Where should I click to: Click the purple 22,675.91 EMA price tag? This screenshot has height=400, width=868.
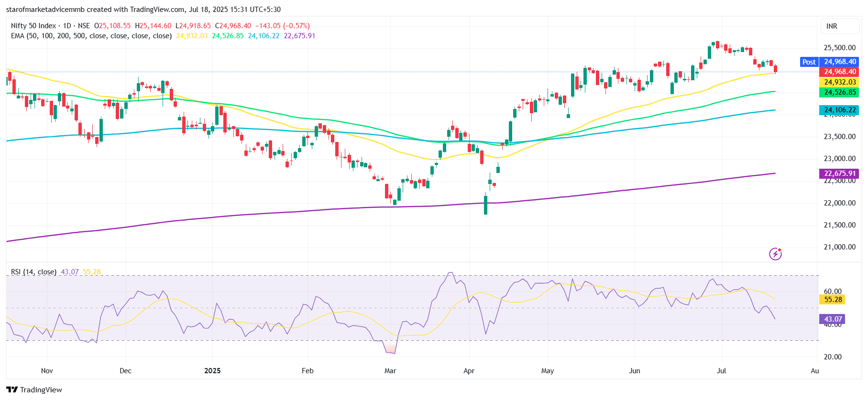(x=840, y=173)
